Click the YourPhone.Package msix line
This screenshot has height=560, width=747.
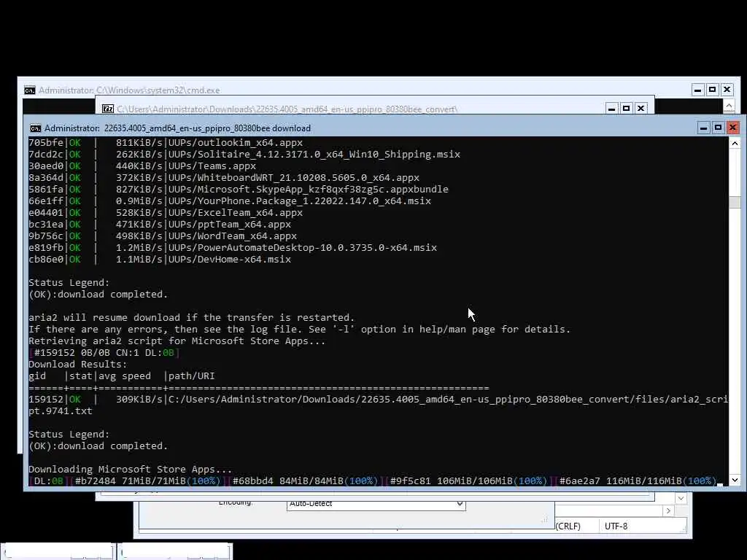pos(230,201)
